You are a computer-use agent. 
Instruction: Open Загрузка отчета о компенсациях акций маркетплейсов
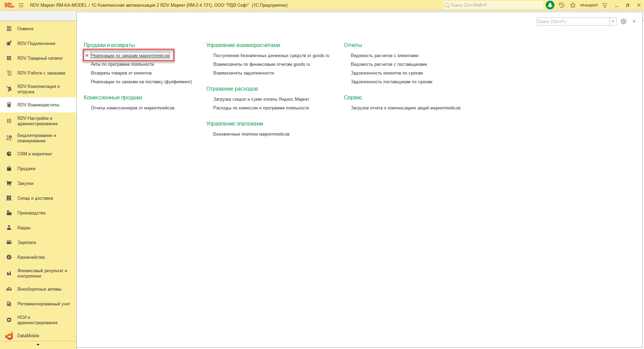coord(406,108)
